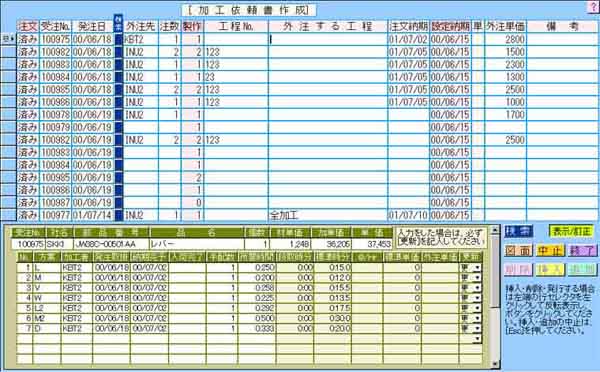This screenshot has height=372, width=600.
Task: Click the detail panel scrollbar up arrow
Action: (495, 230)
